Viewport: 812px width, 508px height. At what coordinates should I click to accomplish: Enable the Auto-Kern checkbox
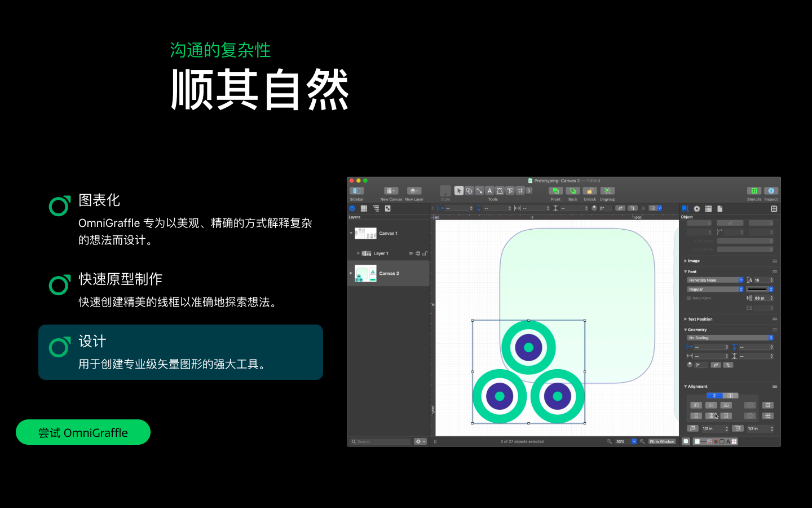tap(689, 298)
